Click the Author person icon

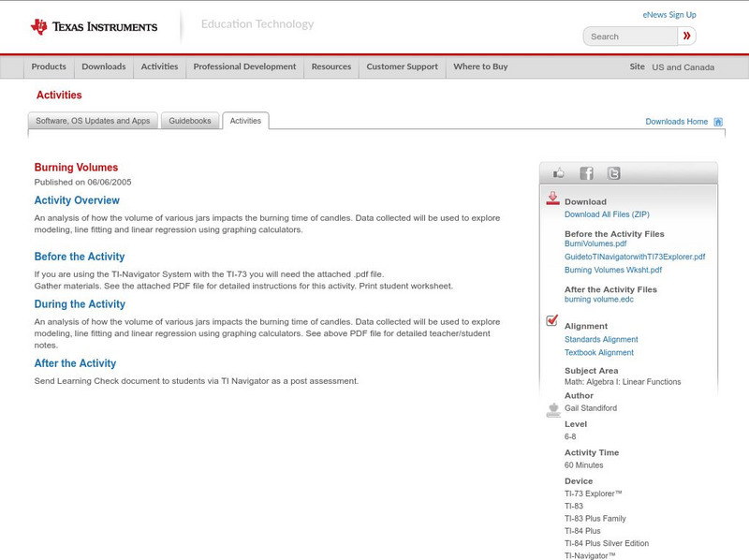(x=552, y=409)
